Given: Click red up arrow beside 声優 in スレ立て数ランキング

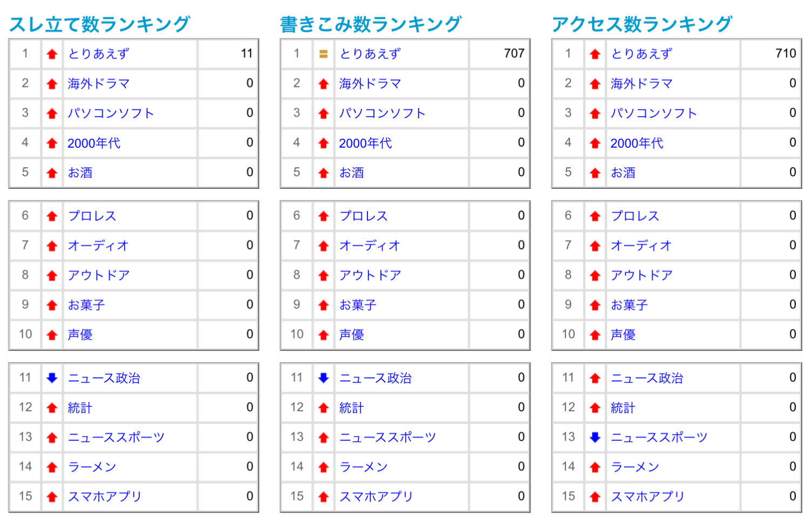Looking at the screenshot, I should click(x=52, y=335).
